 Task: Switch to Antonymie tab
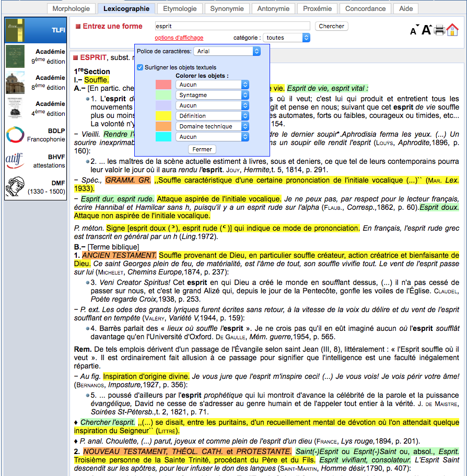coord(273,8)
